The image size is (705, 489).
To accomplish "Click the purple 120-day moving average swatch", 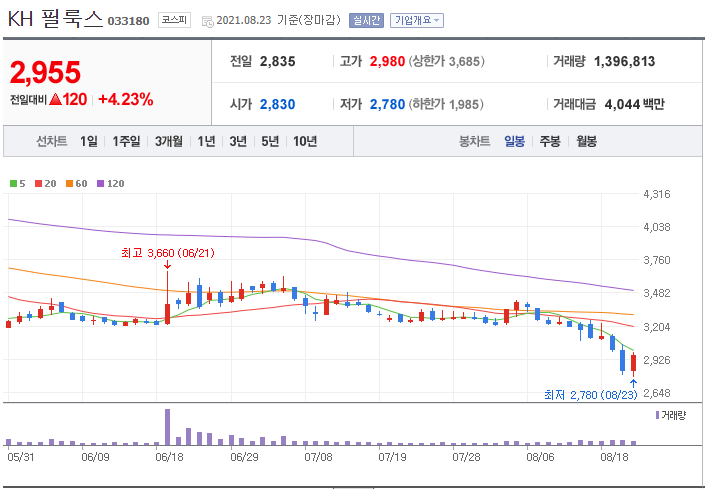I will click(101, 183).
